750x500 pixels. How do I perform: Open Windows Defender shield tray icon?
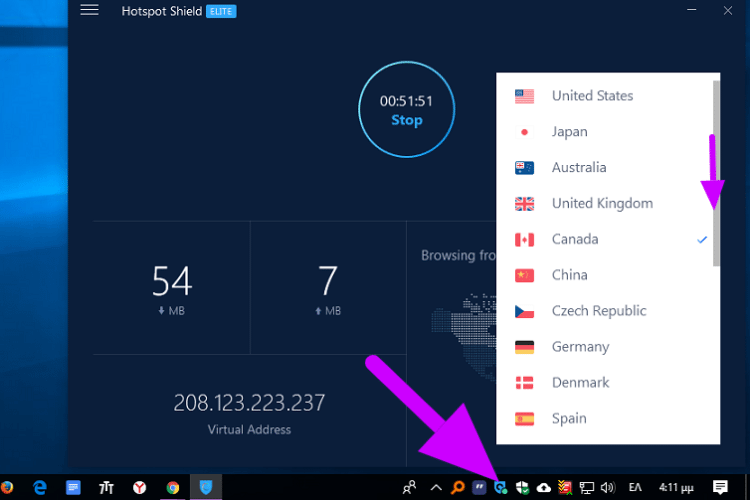tap(522, 488)
